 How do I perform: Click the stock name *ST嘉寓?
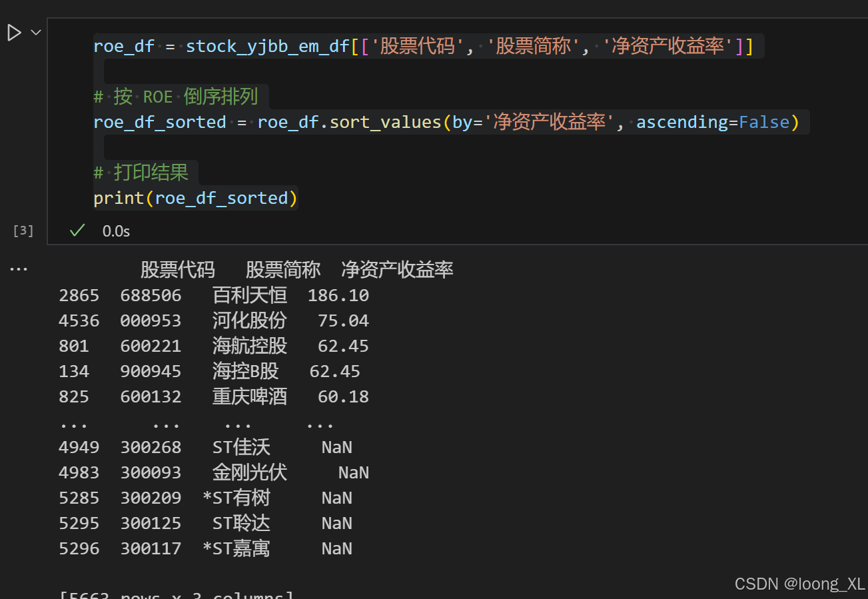236,548
